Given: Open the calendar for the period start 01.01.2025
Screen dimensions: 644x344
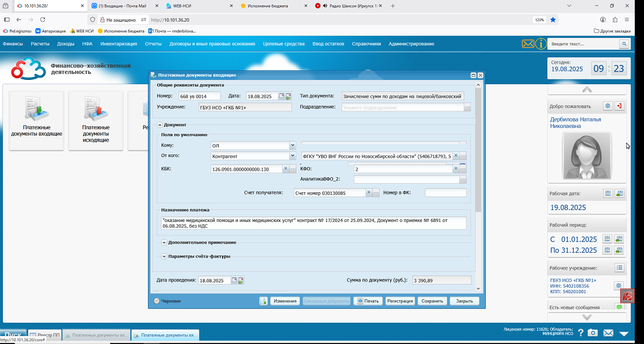Looking at the screenshot, I should click(607, 239).
